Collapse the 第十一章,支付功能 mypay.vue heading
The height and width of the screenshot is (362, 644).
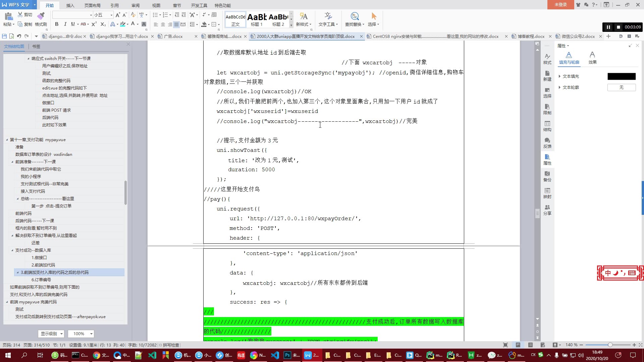pos(7,140)
